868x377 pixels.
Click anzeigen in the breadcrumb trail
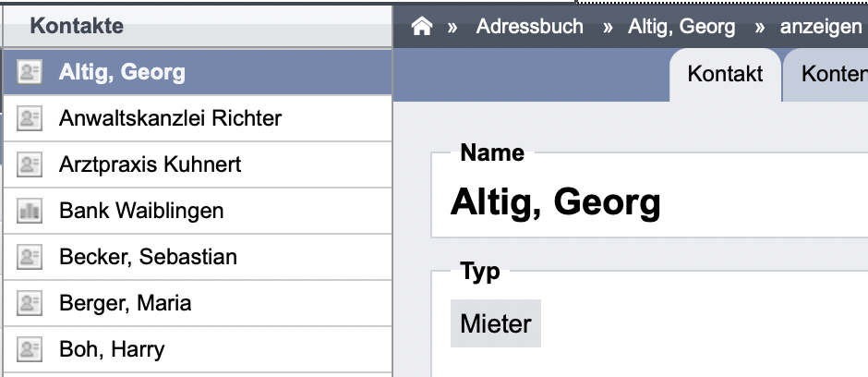tap(820, 26)
